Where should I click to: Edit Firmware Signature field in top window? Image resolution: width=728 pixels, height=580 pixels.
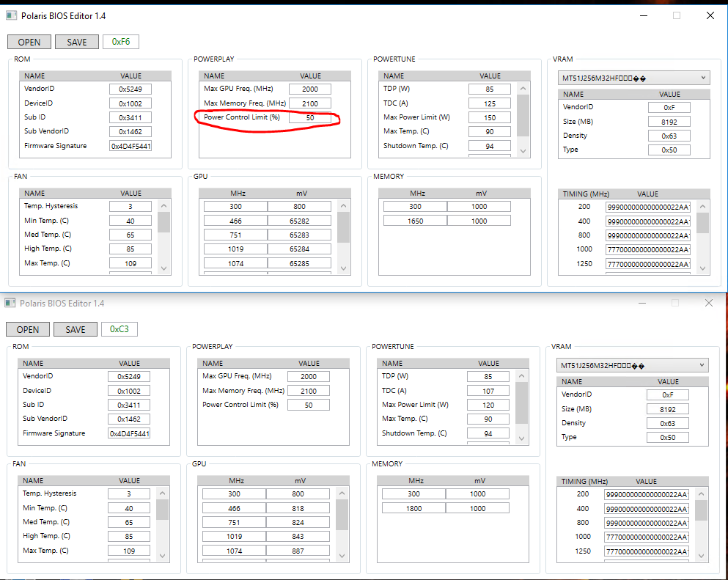coord(130,146)
